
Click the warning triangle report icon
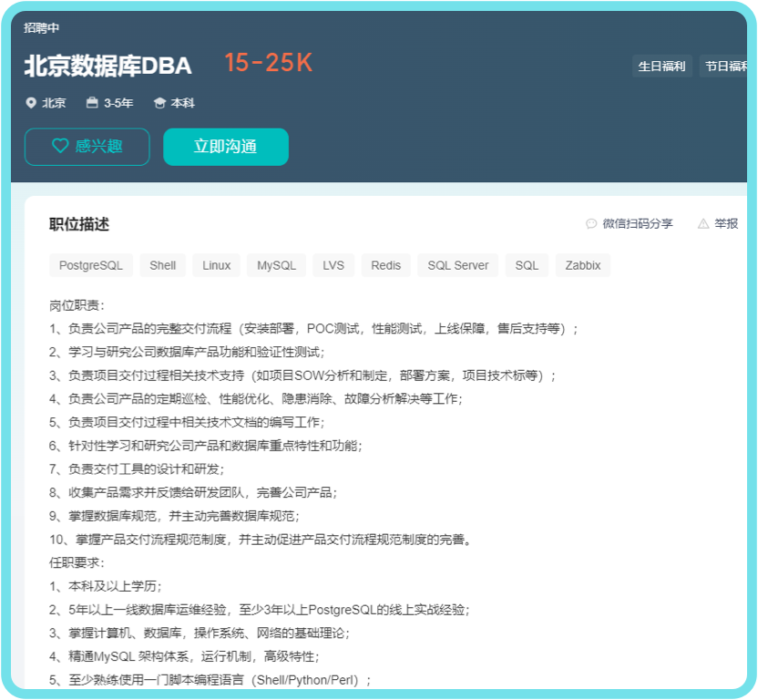click(703, 223)
